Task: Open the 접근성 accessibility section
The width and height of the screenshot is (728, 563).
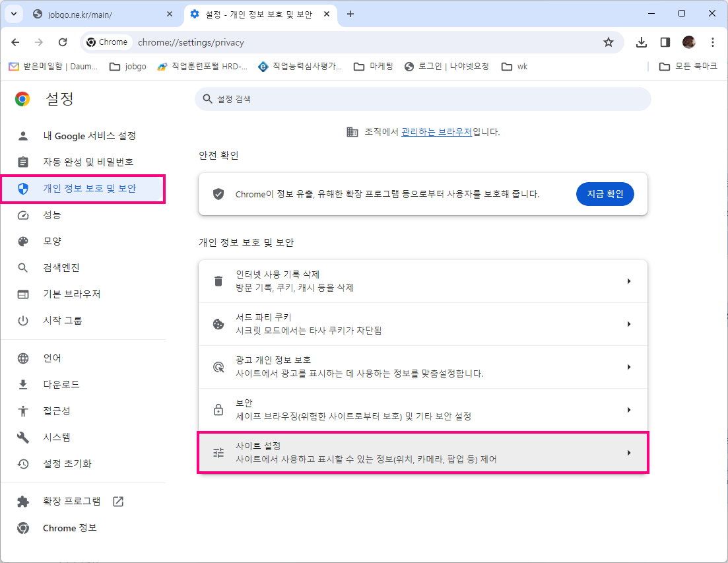Action: click(x=84, y=411)
